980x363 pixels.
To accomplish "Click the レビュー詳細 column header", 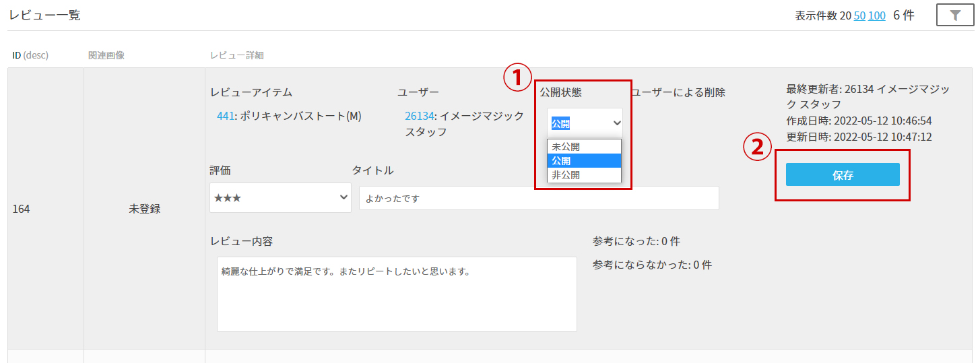I will (x=237, y=55).
